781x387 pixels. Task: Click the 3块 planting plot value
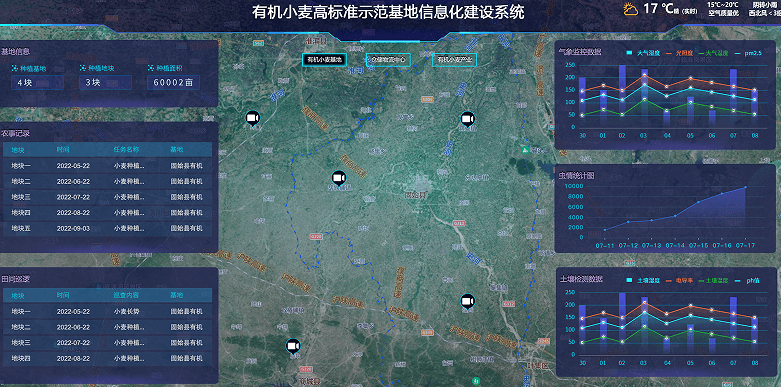pos(106,83)
